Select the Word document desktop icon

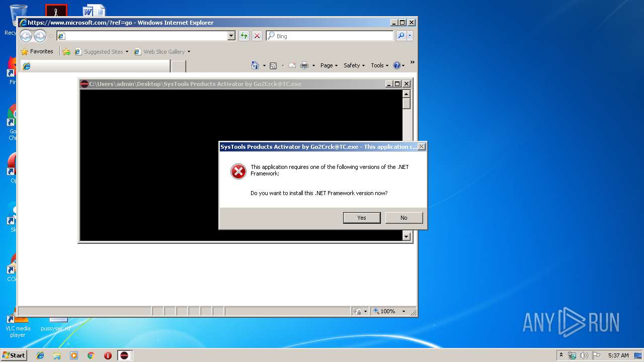coord(94,11)
